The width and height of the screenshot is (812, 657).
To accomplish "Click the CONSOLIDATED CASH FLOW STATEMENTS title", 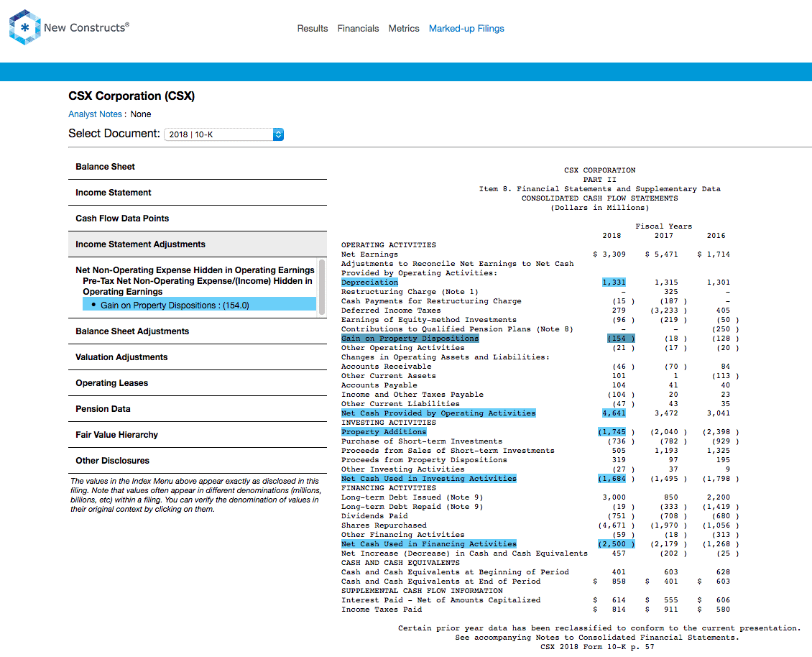I will coord(600,198).
